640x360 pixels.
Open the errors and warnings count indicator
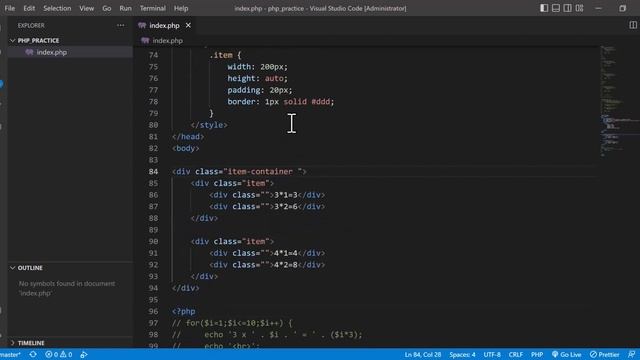[x=59, y=354]
